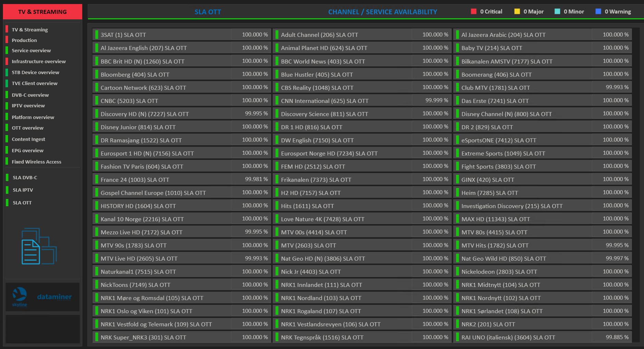Image resolution: width=644 pixels, height=349 pixels.
Task: Open Al Jazeera Arabic (204) SLA OTT
Action: click(543, 35)
